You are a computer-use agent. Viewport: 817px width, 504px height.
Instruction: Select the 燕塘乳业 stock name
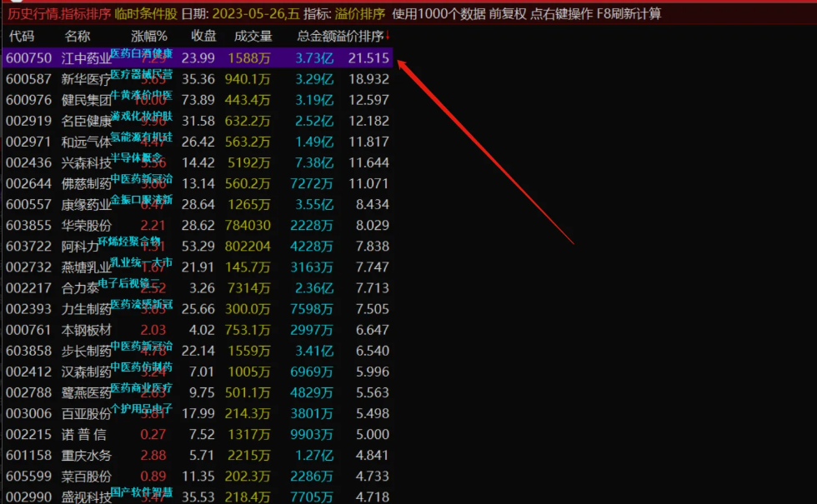[87, 267]
